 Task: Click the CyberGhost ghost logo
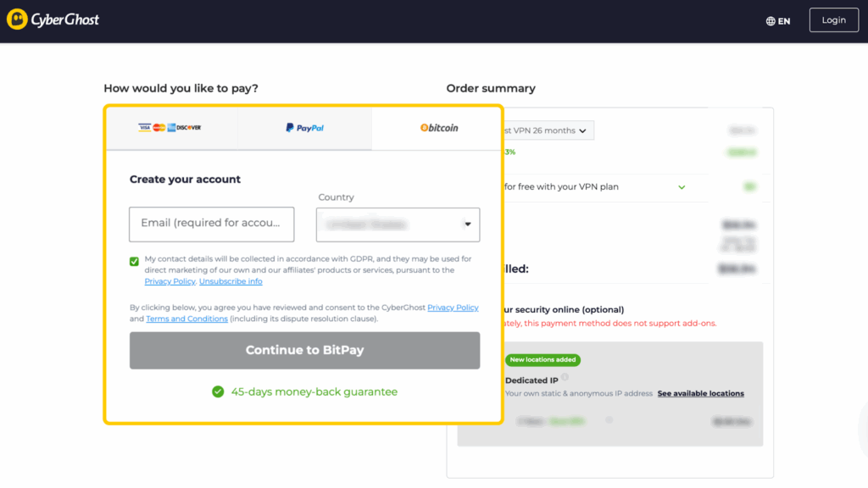click(x=19, y=19)
